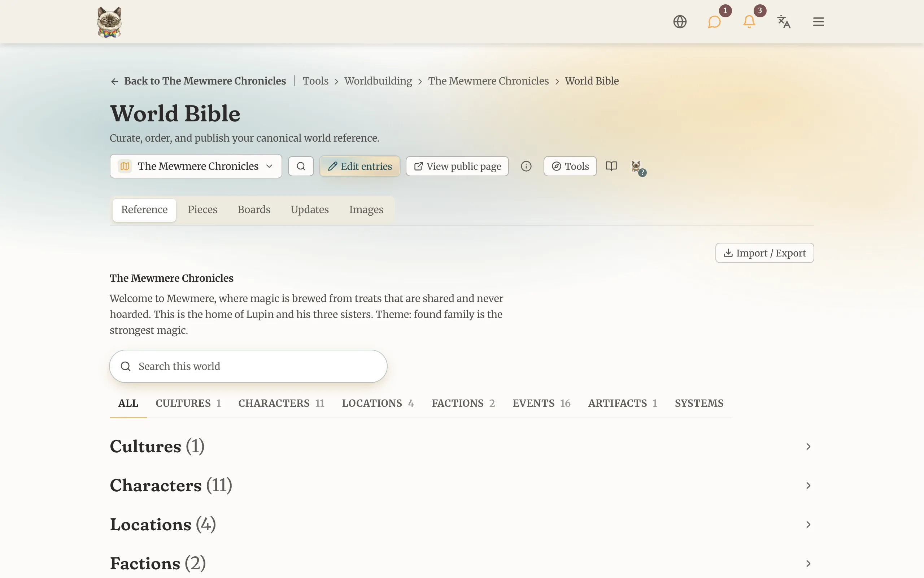
Task: Switch to the Reference tab
Action: click(x=144, y=210)
